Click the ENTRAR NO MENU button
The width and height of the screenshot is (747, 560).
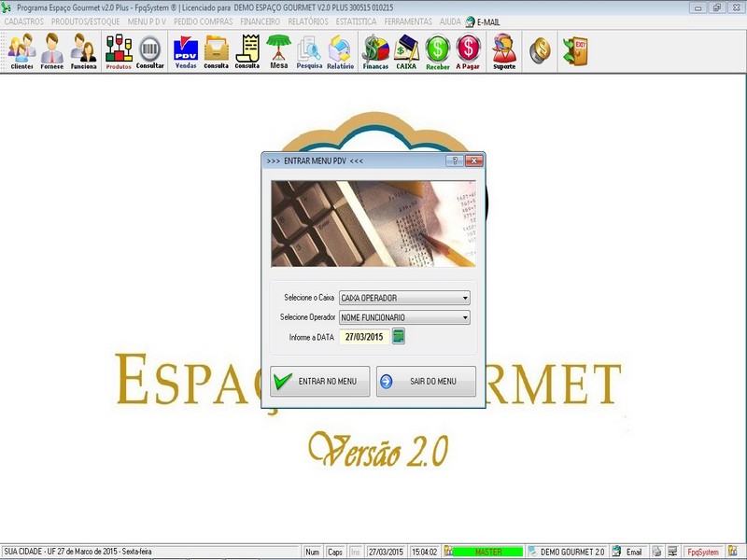coord(319,382)
